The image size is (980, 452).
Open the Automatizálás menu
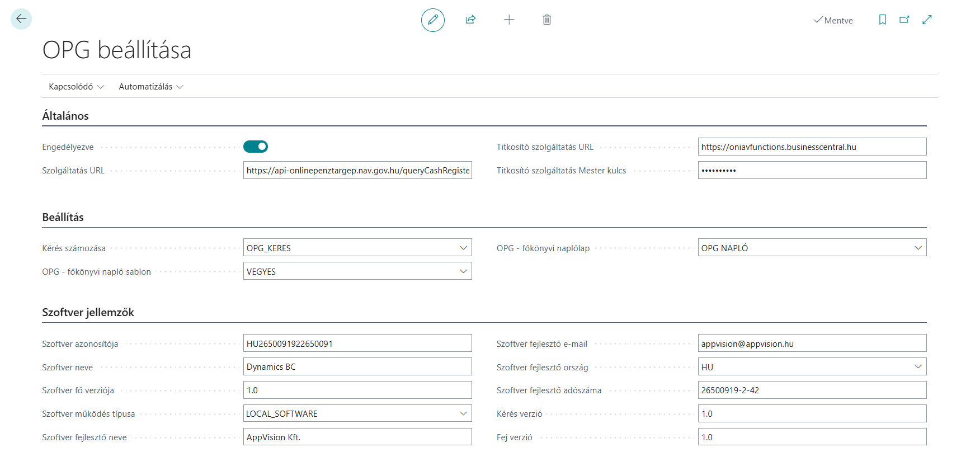[x=151, y=87]
